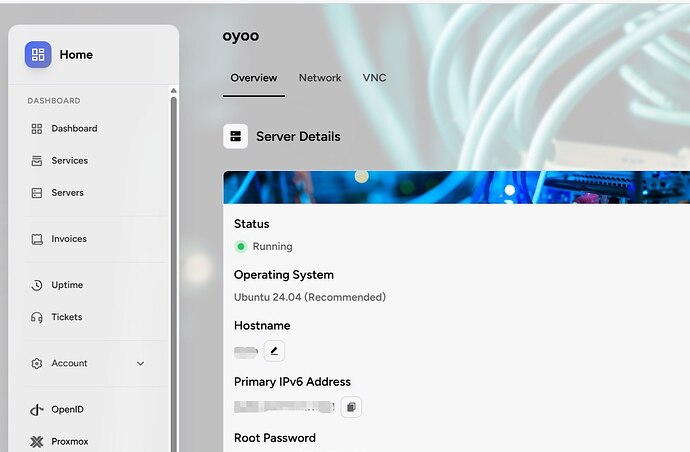Click the server banner image
The width and height of the screenshot is (690, 452).
click(456, 187)
